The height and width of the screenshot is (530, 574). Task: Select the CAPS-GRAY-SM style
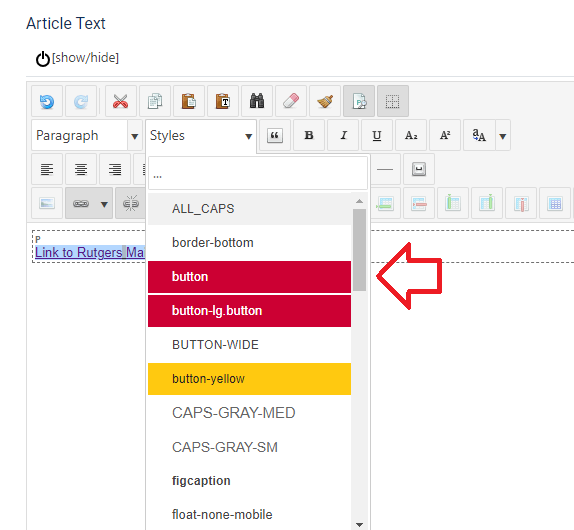tap(249, 447)
